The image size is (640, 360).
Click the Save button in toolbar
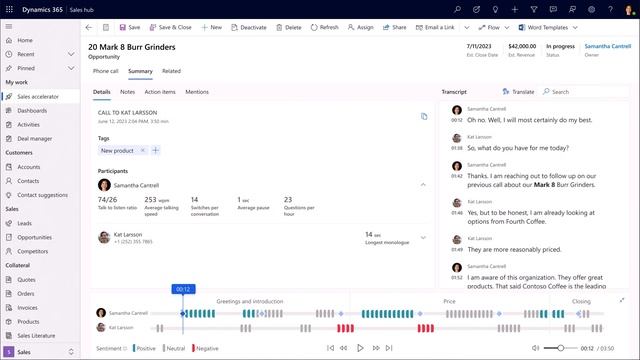pos(130,27)
